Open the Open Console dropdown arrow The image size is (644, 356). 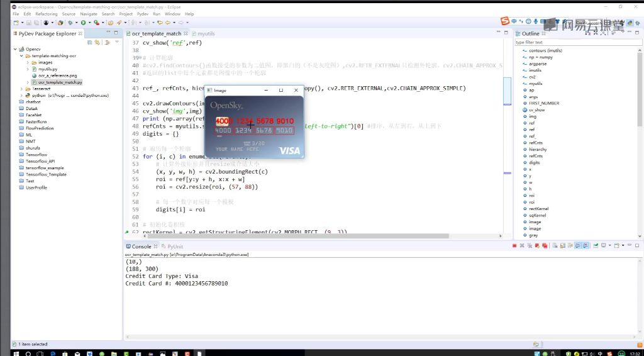pyautogui.click(x=623, y=245)
